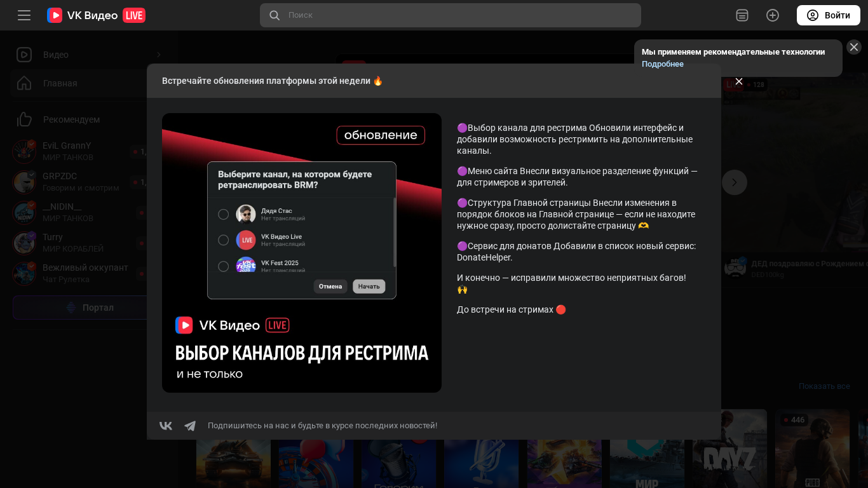Click the Показать все link
Image resolution: width=868 pixels, height=488 pixels.
(824, 386)
